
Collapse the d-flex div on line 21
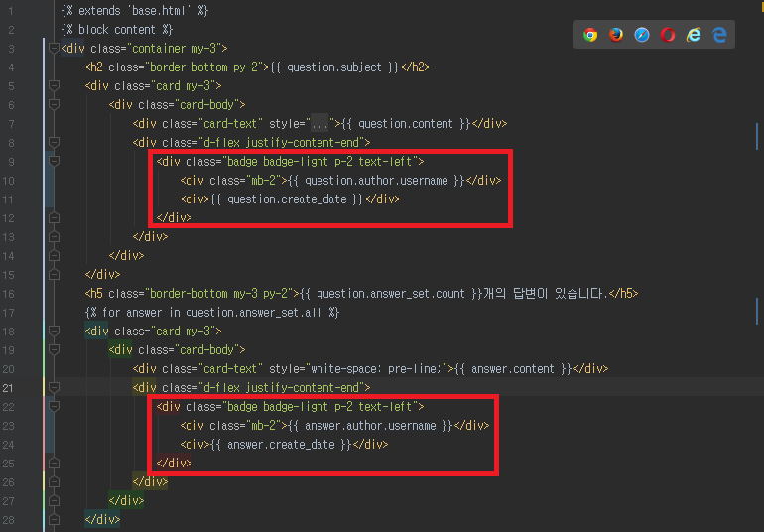55,388
